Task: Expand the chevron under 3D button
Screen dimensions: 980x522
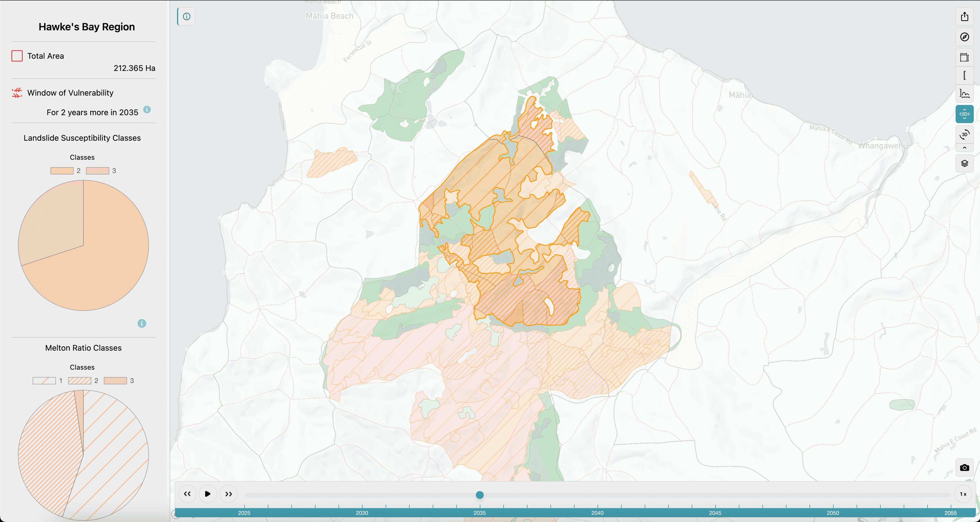Action: click(x=964, y=148)
